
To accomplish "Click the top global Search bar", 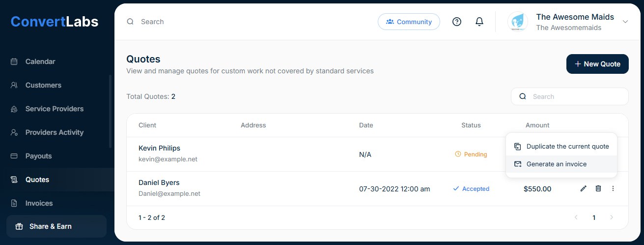I will pos(196,22).
